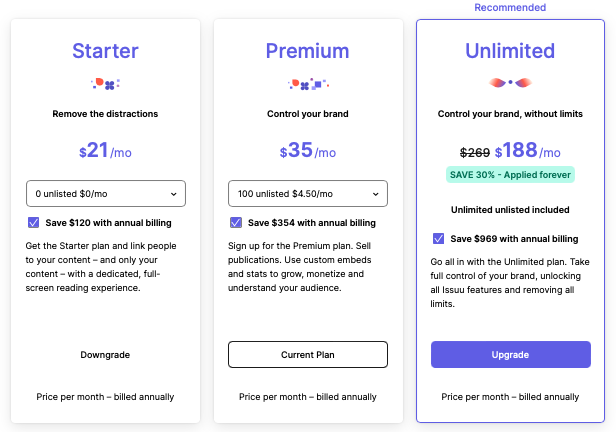Click the Upgrade button for Unlimited
Viewport: 616px width, 432px height.
[x=511, y=355]
